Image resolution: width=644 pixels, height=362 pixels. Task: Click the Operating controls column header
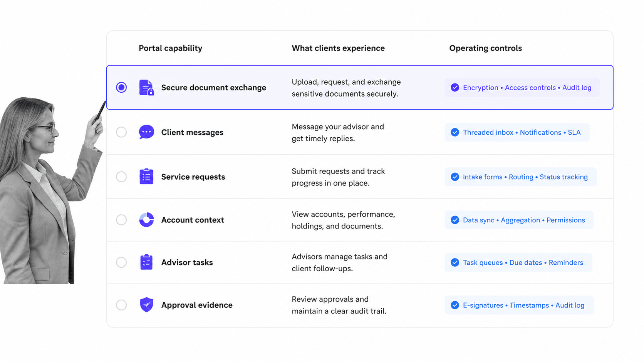(485, 48)
